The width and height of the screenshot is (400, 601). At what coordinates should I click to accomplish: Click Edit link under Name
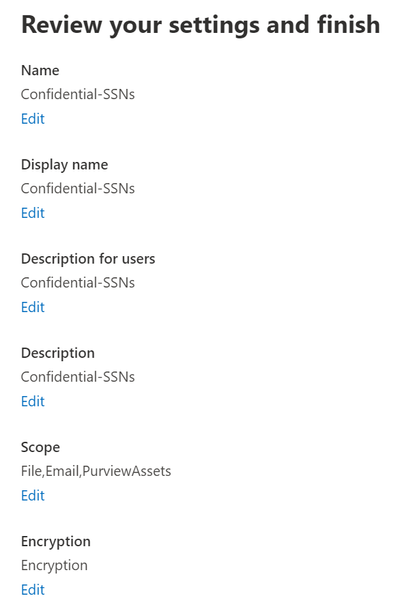[x=33, y=119]
